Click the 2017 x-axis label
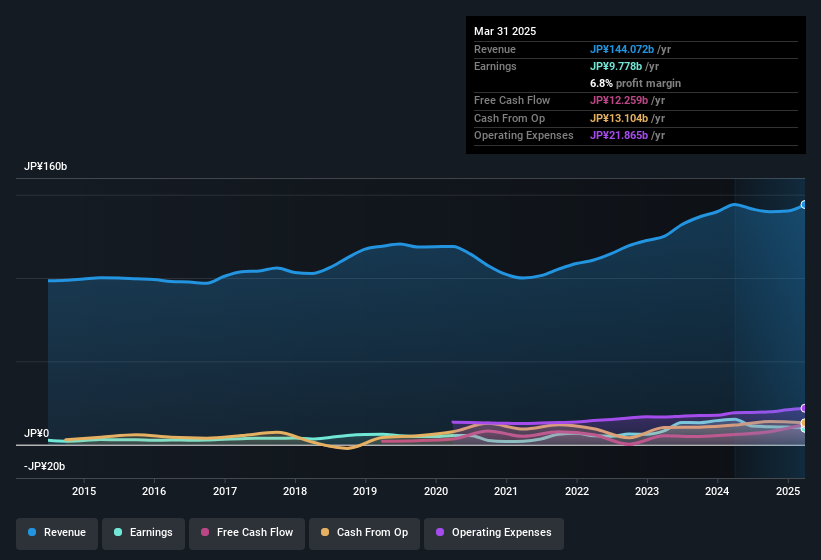This screenshot has height=560, width=821. click(x=225, y=491)
